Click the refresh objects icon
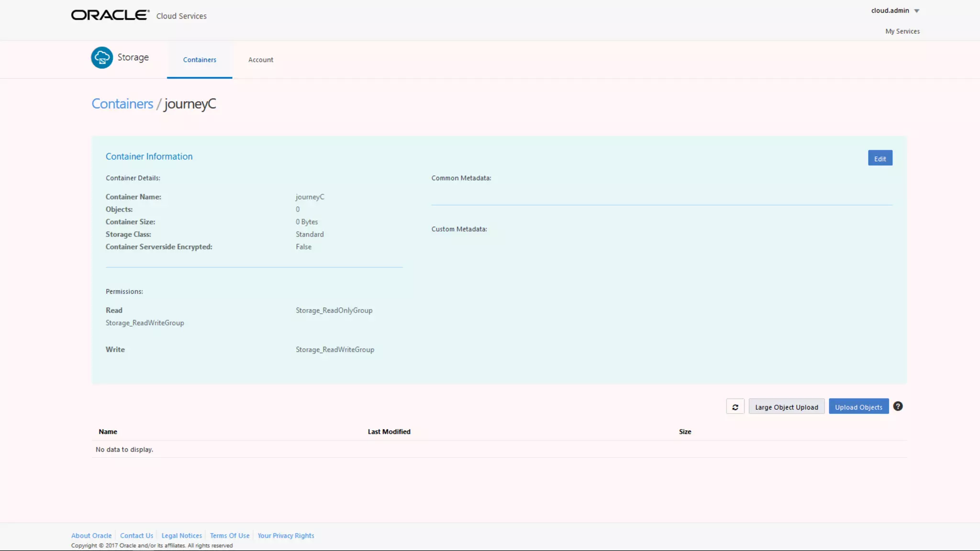 [x=735, y=407]
